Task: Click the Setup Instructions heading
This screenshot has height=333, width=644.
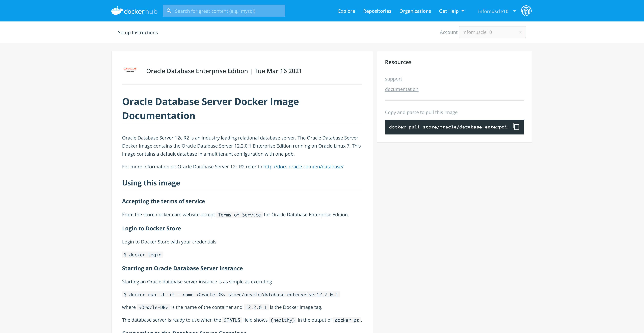Action: [x=138, y=33]
